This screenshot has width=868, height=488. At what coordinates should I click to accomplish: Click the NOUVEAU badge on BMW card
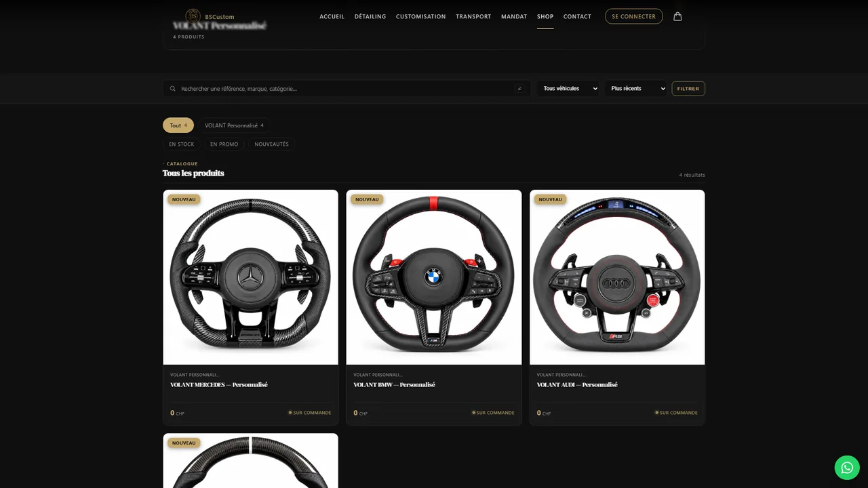tap(367, 199)
